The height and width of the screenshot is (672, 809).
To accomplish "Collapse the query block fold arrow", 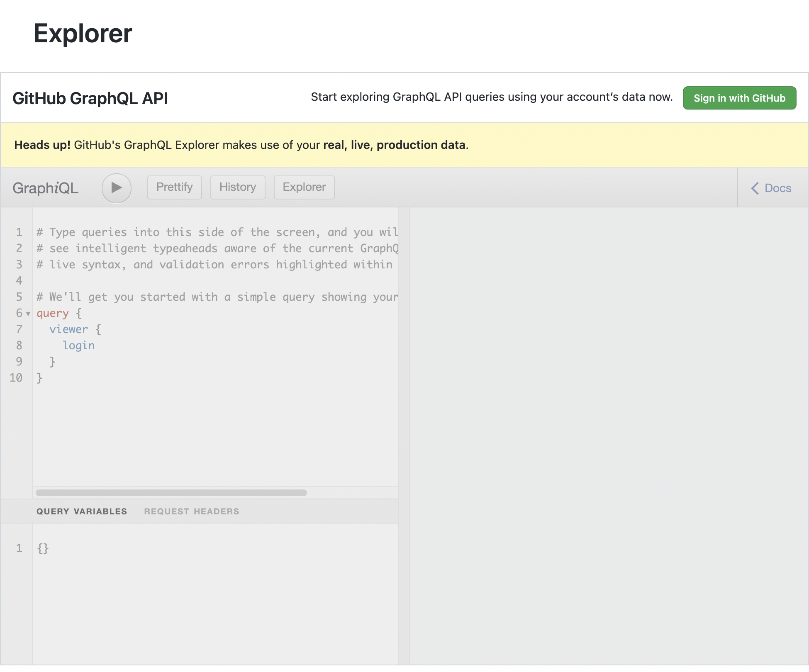I will tap(28, 314).
